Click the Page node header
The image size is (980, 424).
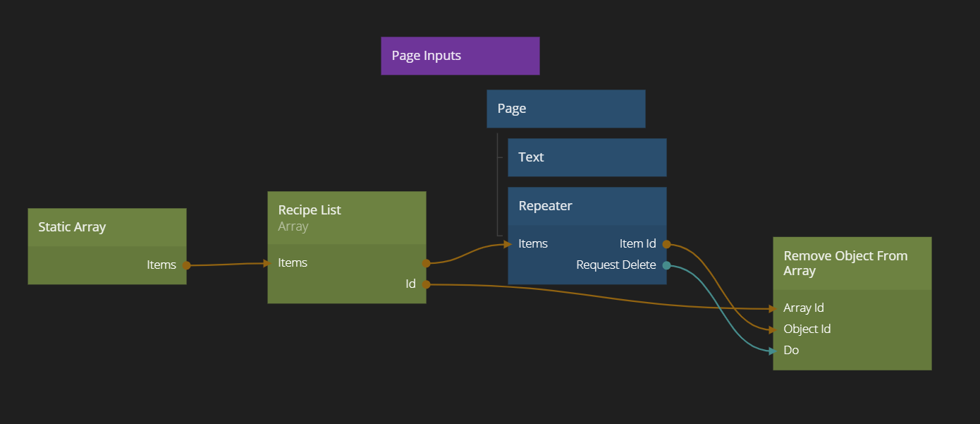565,109
